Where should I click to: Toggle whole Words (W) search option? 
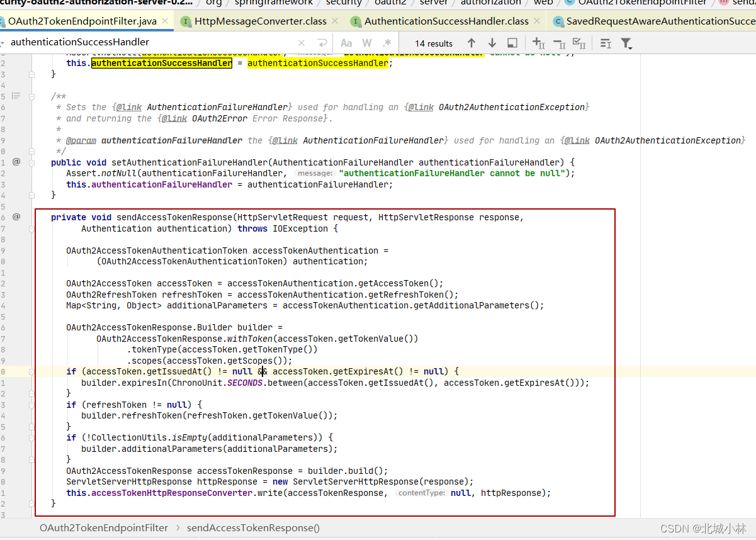click(367, 43)
